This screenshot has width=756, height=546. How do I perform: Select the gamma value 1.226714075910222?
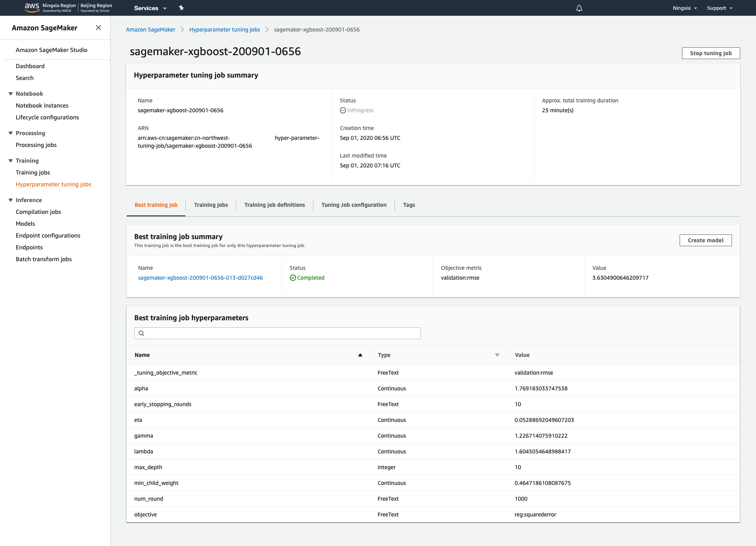(x=541, y=436)
